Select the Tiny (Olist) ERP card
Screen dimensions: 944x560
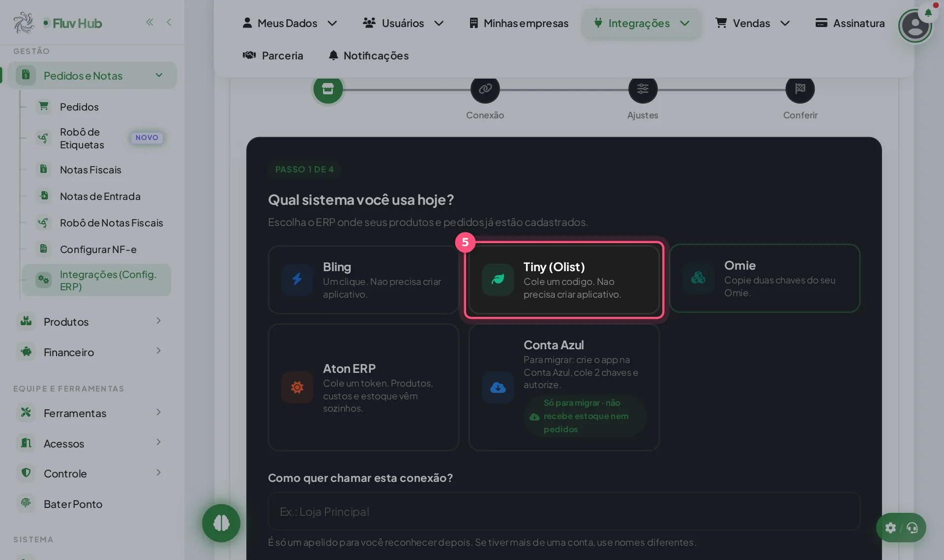(564, 280)
